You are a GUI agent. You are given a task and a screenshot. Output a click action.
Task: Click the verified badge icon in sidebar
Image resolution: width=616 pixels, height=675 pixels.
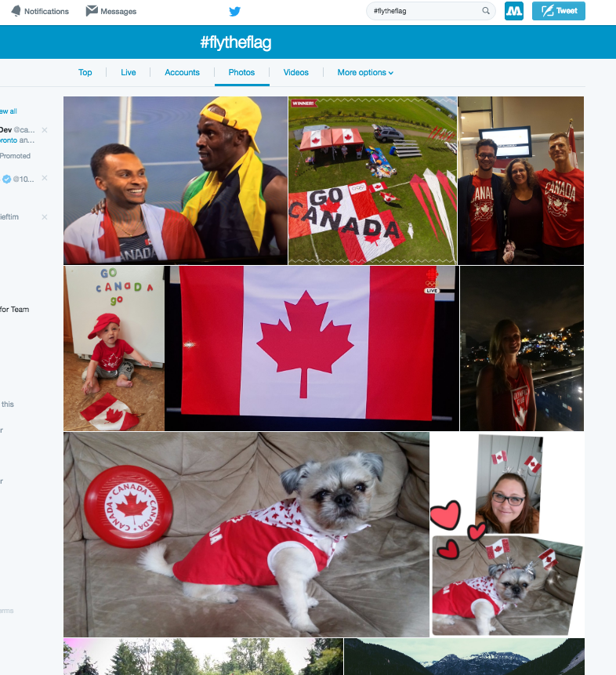6,179
